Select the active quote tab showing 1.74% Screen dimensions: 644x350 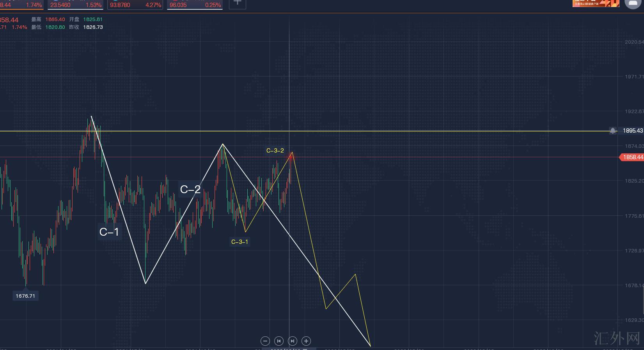click(22, 5)
